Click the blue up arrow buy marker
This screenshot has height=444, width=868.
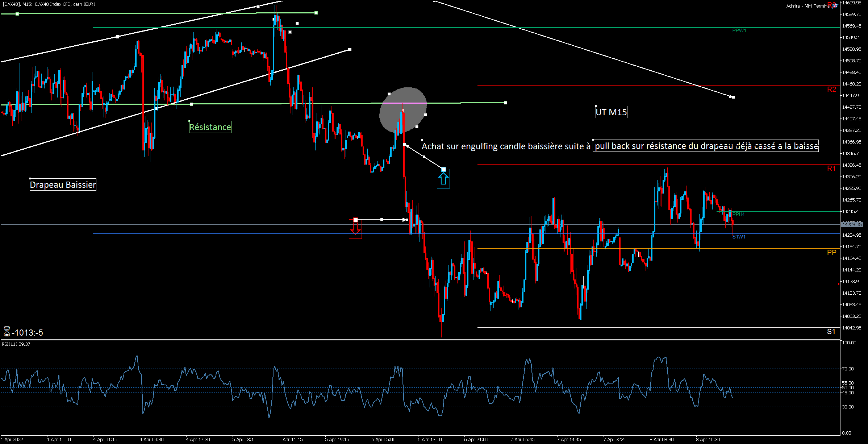(443, 179)
